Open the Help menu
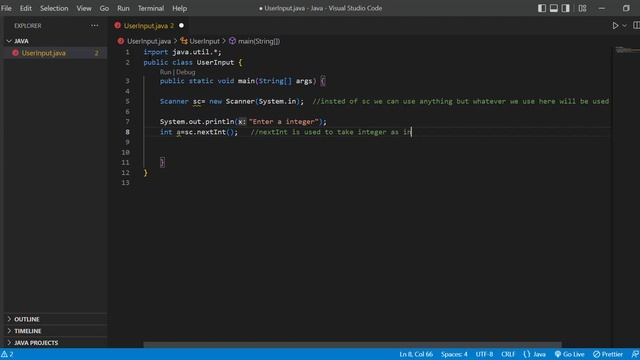The height and width of the screenshot is (360, 640). [x=179, y=8]
